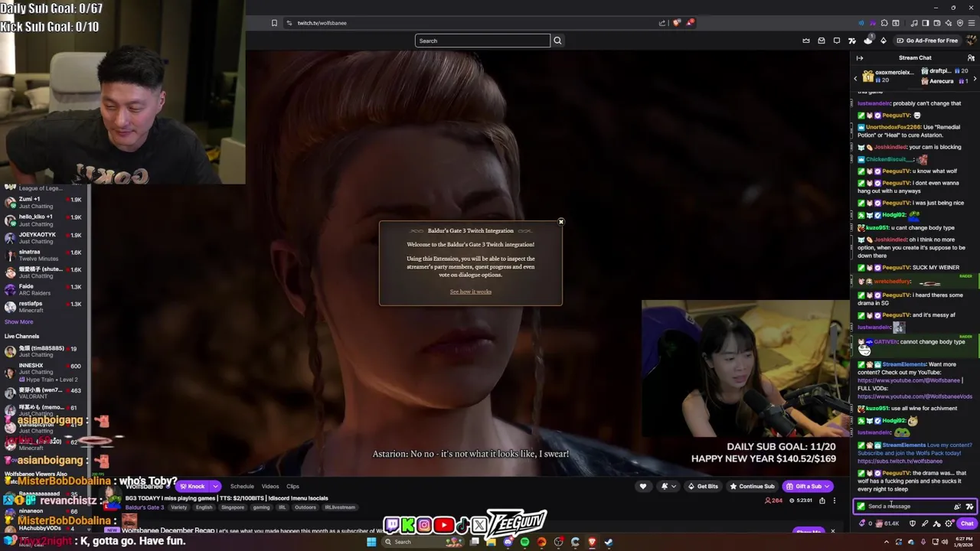Show previous gift leaderboard entries

coord(855,79)
